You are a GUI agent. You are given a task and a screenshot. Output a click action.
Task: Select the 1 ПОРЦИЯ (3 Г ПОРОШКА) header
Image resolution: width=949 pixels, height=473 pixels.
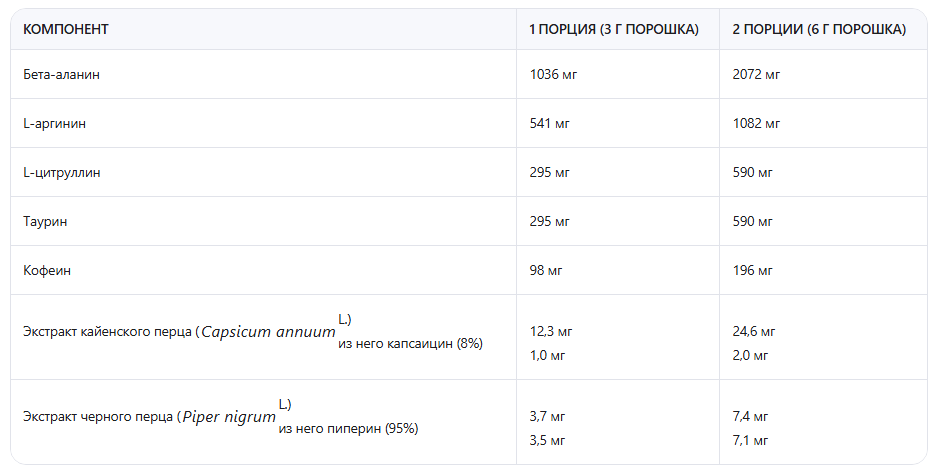click(x=613, y=29)
